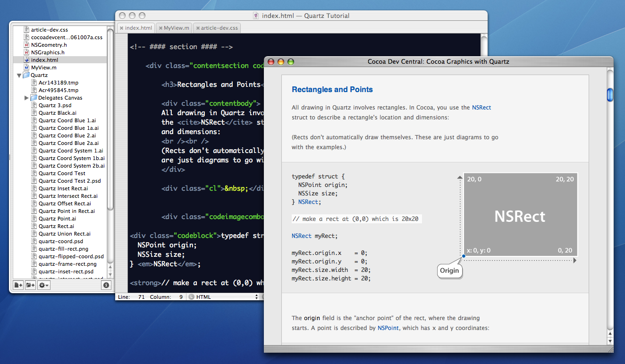Close the article-dev.css tab with its x

coord(197,28)
